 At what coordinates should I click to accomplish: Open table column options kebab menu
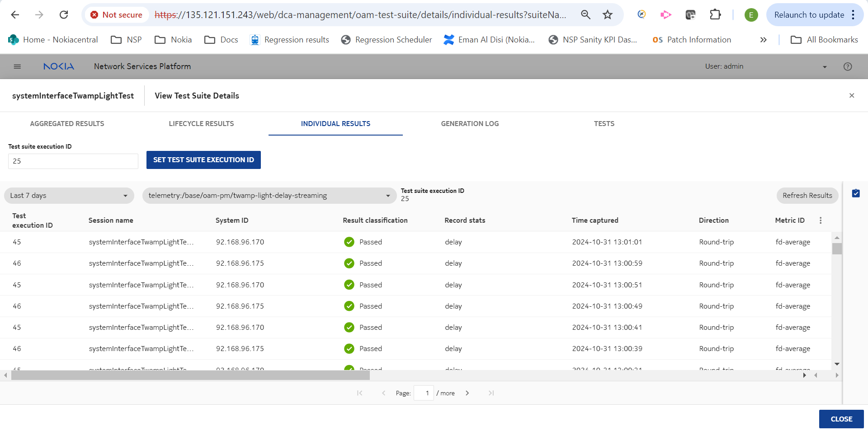[821, 220]
